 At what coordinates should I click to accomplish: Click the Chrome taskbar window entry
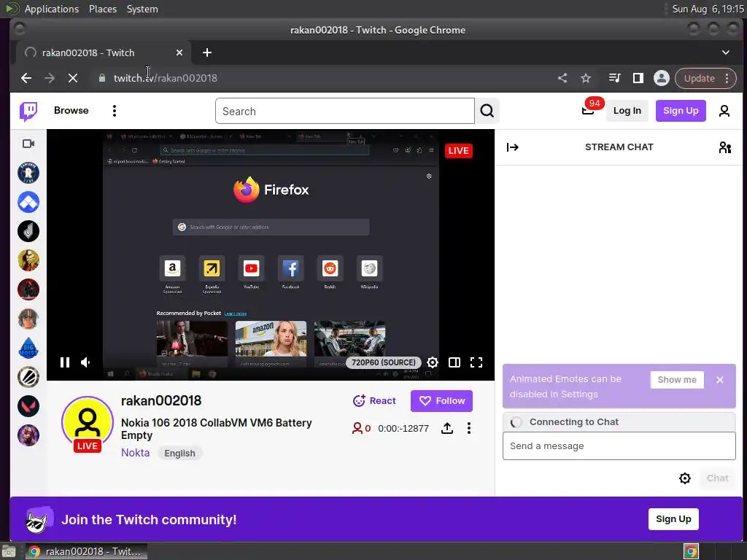(87, 551)
